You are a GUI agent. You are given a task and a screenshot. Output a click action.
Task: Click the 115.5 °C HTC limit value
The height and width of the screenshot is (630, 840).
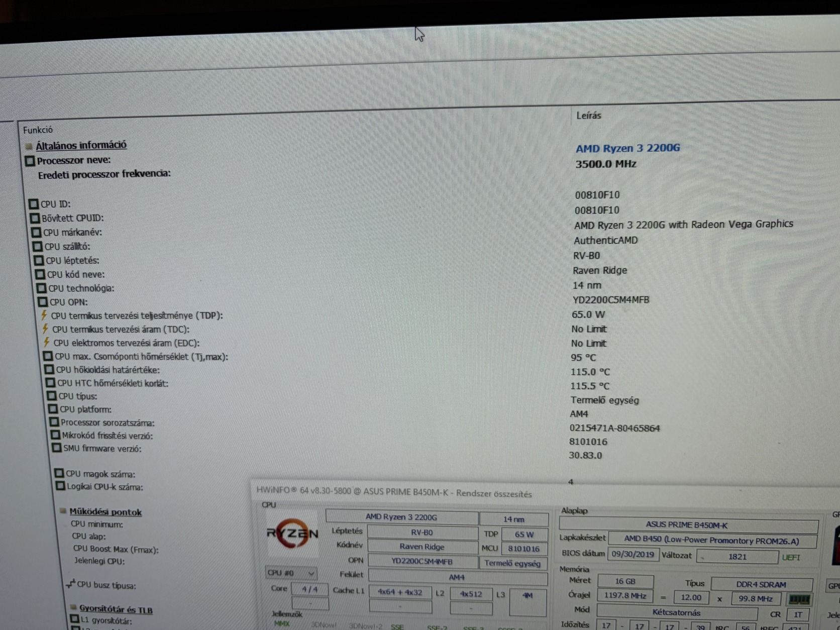[590, 386]
